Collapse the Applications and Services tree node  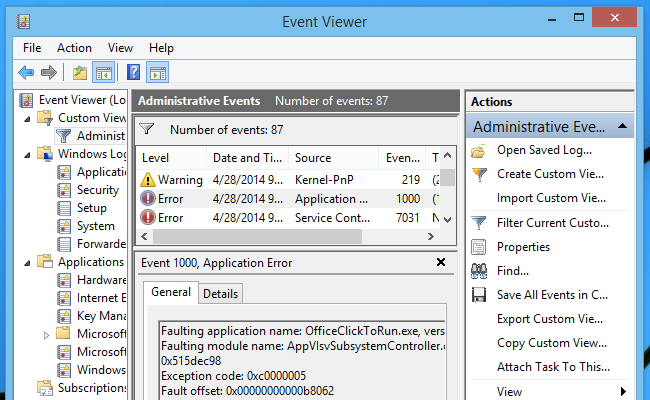point(27,263)
